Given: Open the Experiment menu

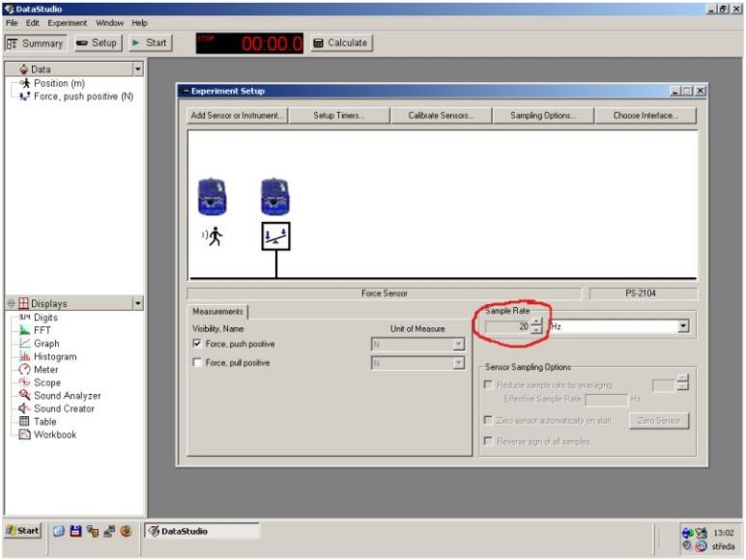Looking at the screenshot, I should coord(67,23).
